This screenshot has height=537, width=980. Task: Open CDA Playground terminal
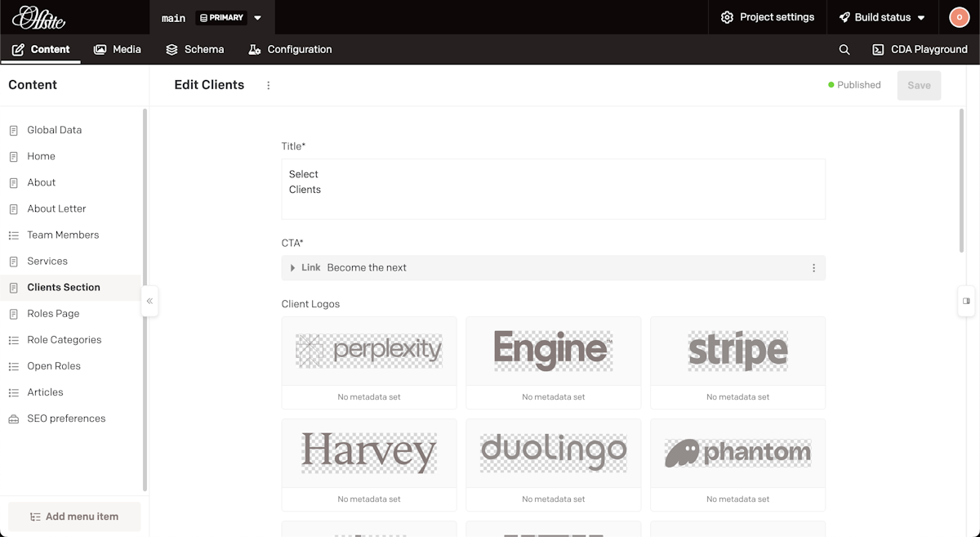point(920,50)
